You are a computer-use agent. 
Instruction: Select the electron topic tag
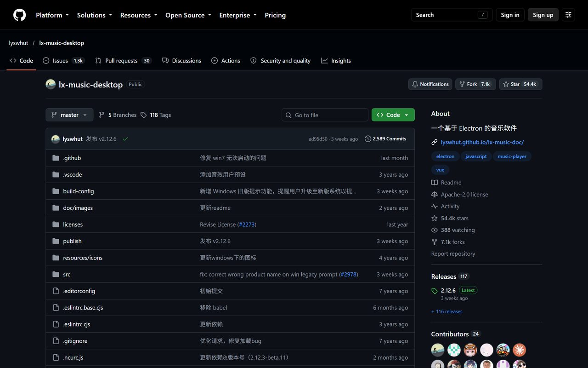coord(445,156)
